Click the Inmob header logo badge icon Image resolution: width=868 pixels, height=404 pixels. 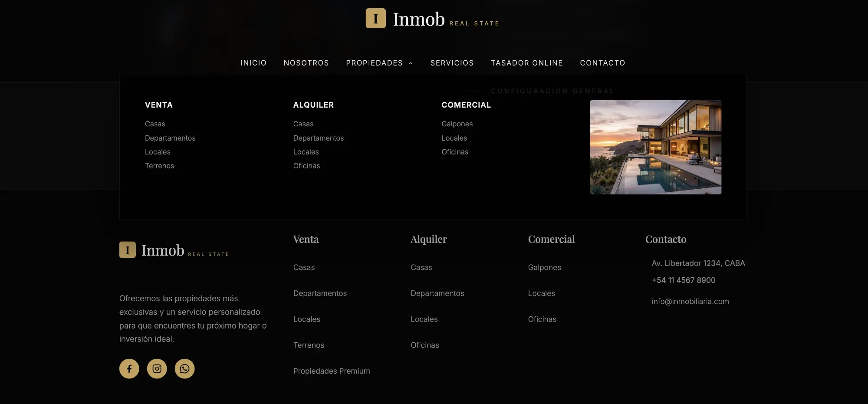tap(375, 18)
